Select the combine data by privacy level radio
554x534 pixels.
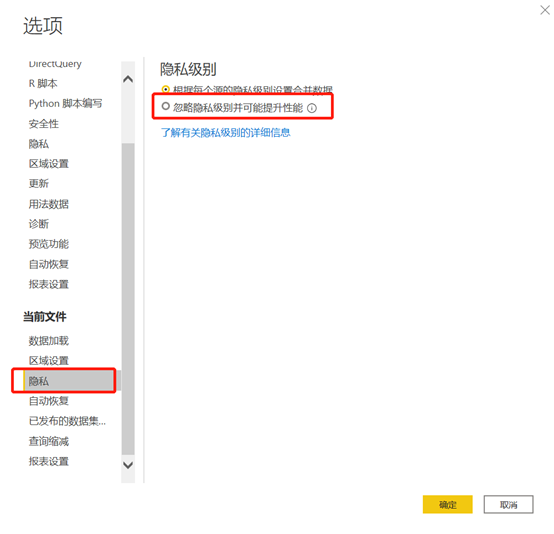(x=166, y=89)
